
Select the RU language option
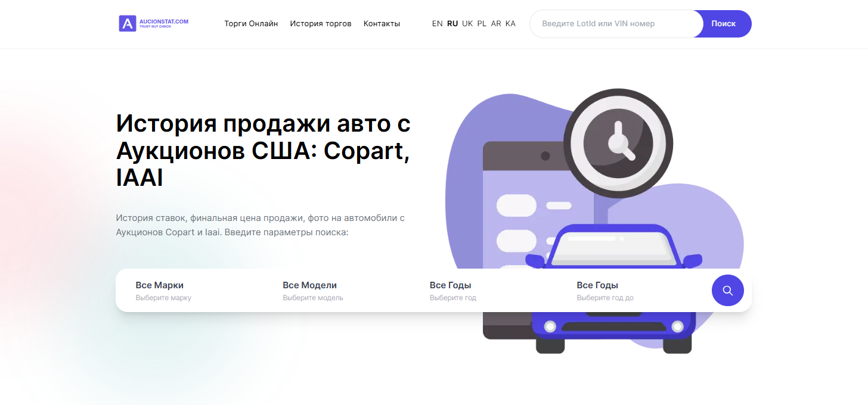pyautogui.click(x=452, y=24)
